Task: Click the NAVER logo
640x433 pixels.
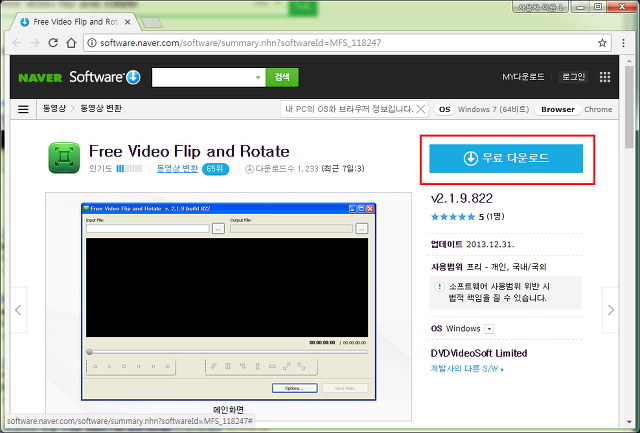Action: point(40,78)
